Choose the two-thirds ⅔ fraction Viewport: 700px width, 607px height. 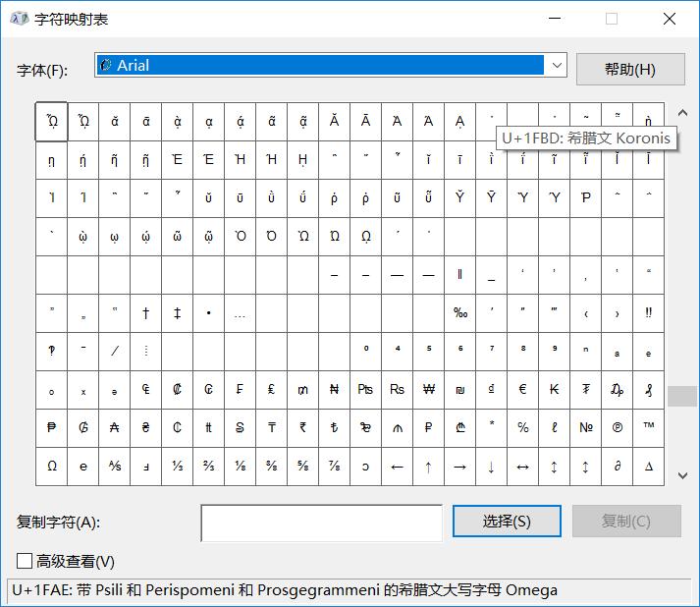(209, 467)
